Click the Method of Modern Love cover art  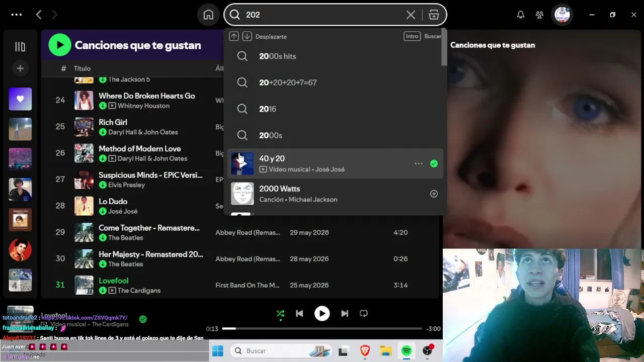tap(84, 153)
